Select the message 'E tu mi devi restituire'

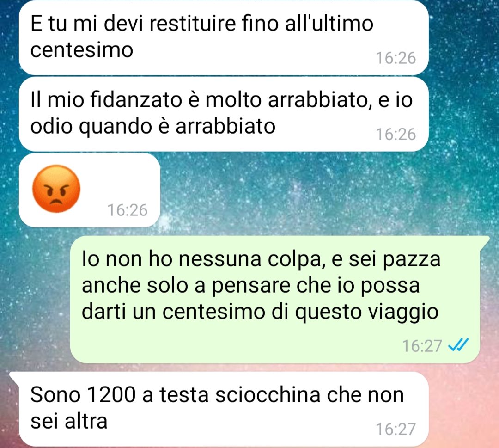coord(224,38)
